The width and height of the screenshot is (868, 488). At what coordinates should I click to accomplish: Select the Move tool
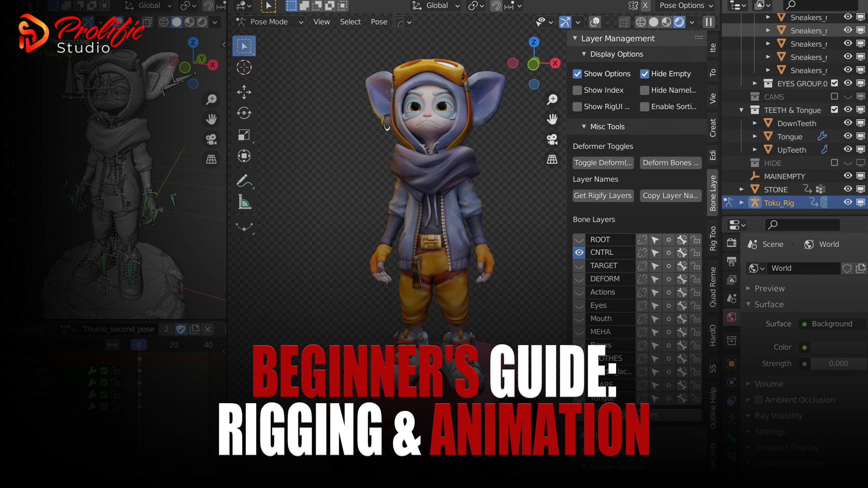click(x=244, y=92)
